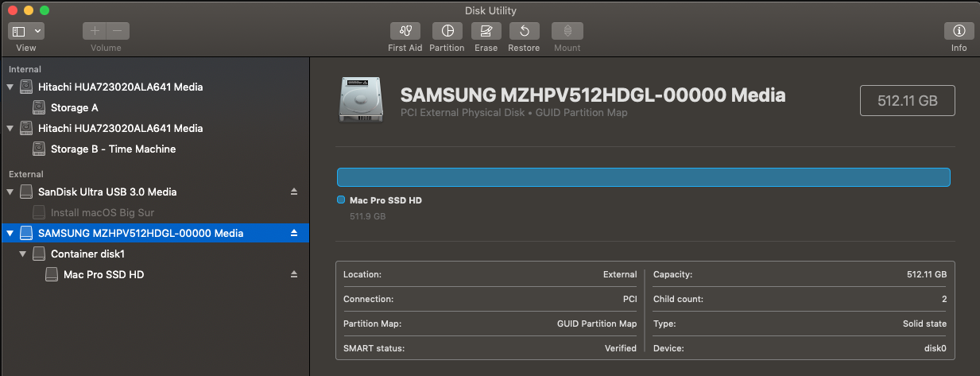Select SanDisk Ultra USB 3.0 Media row
The height and width of the screenshot is (376, 980).
coord(154,192)
